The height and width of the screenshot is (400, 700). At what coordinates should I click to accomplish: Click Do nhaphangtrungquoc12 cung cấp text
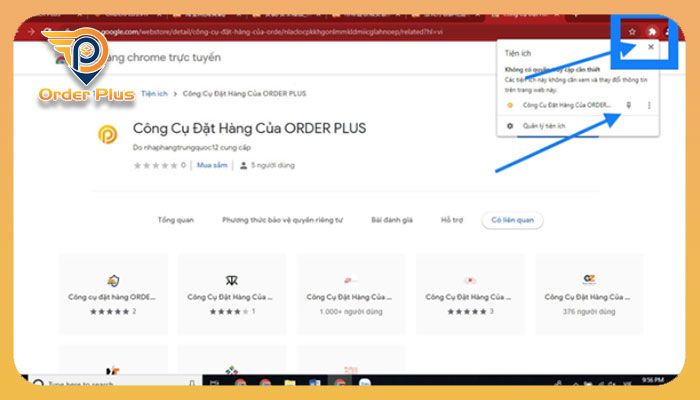click(192, 147)
